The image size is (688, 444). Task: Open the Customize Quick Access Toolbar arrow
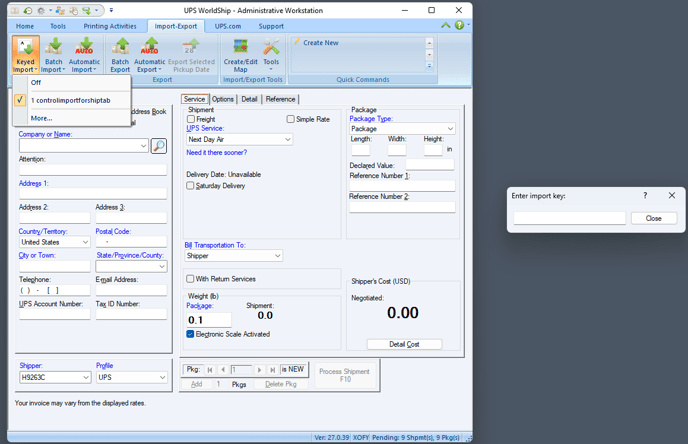point(111,10)
